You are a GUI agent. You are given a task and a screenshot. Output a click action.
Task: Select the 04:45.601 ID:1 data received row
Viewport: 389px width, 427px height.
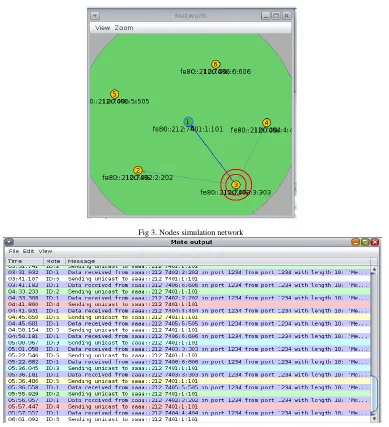188,323
